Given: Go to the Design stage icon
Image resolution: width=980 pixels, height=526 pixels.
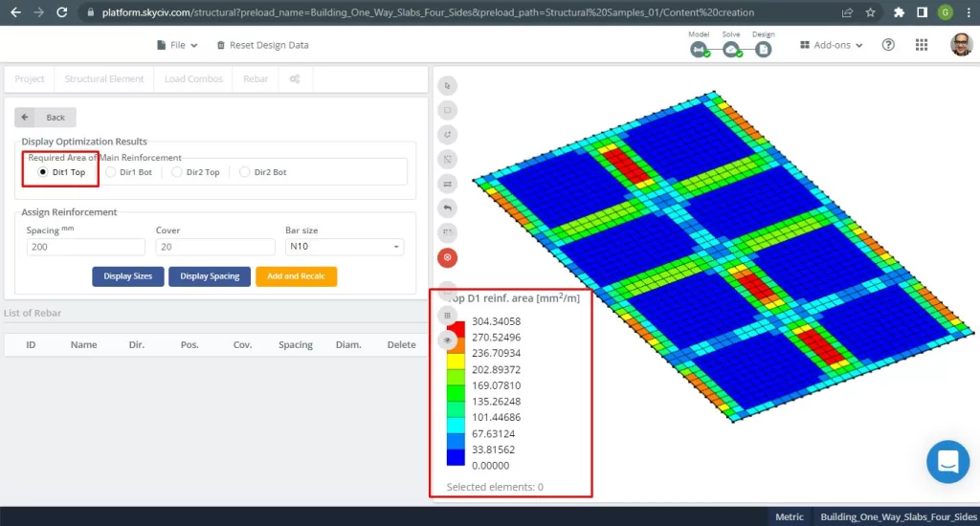Looking at the screenshot, I should pos(763,50).
